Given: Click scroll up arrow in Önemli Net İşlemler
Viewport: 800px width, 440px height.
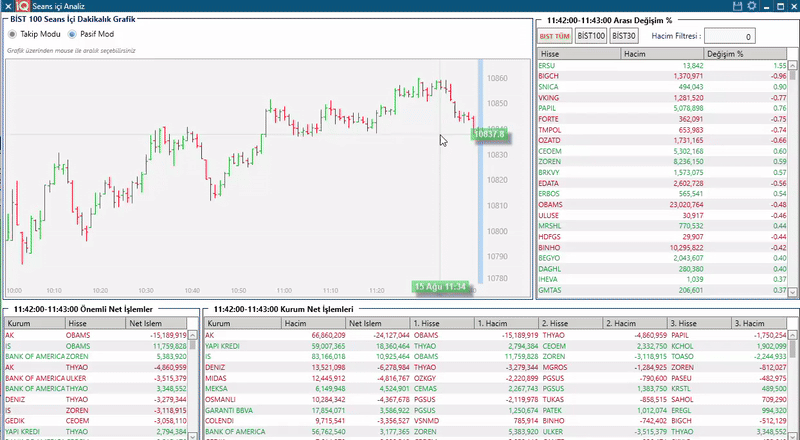Looking at the screenshot, I should [x=193, y=335].
